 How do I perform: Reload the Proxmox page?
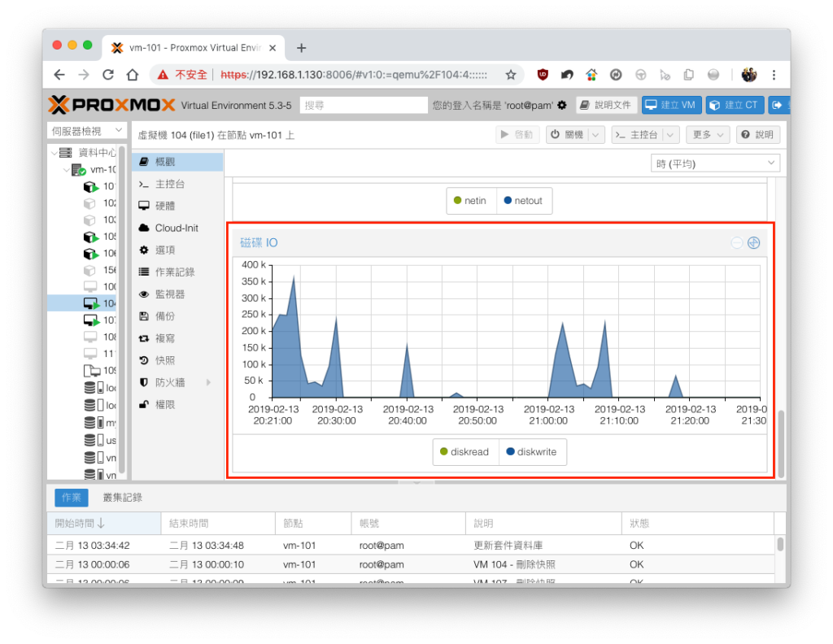[x=108, y=75]
